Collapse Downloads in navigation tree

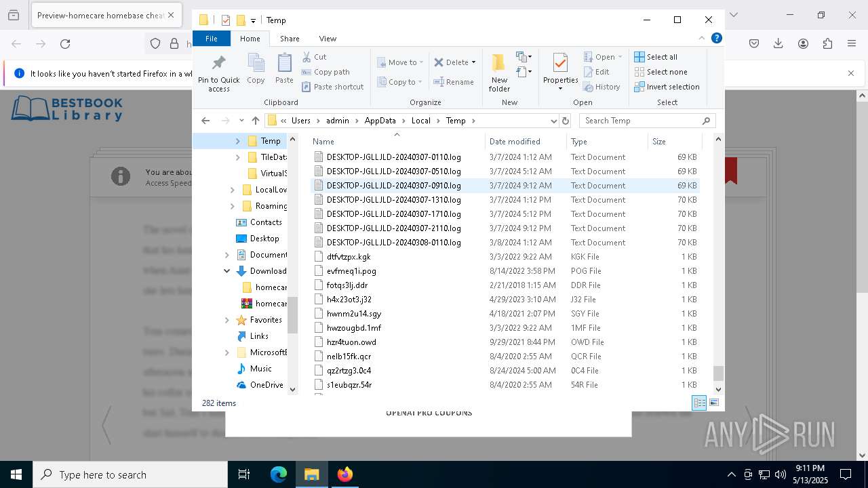(x=226, y=271)
